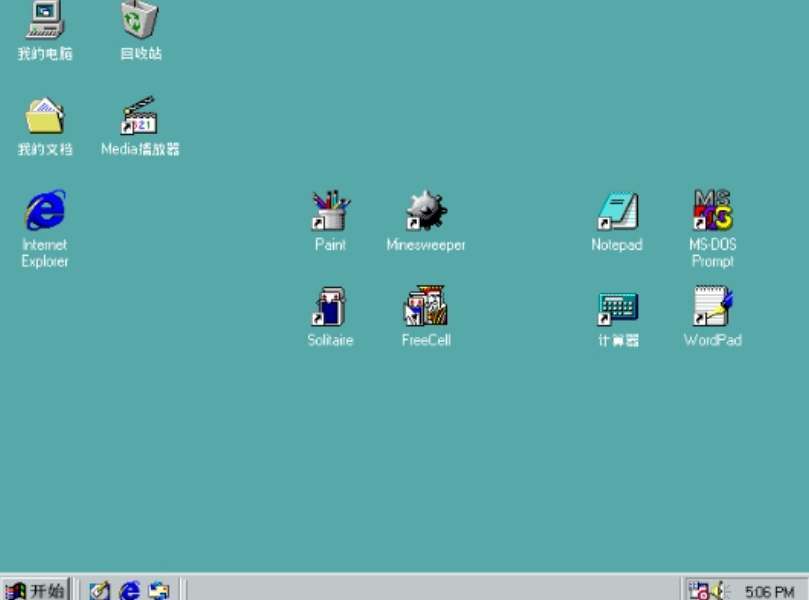Click the Task Scheduler tray icon
Screen dimensions: 809x600
[x=699, y=591]
